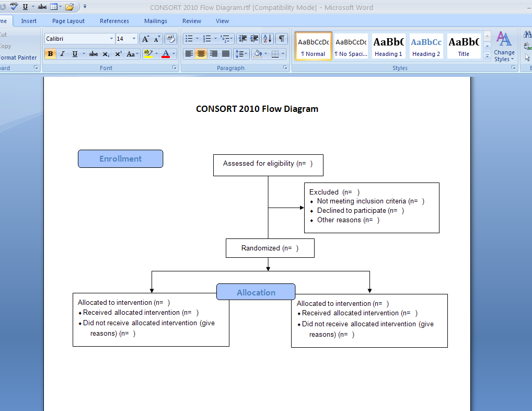Click the Select cursor icon in Editing group
Viewport: 532px width, 411px height.
[x=527, y=58]
